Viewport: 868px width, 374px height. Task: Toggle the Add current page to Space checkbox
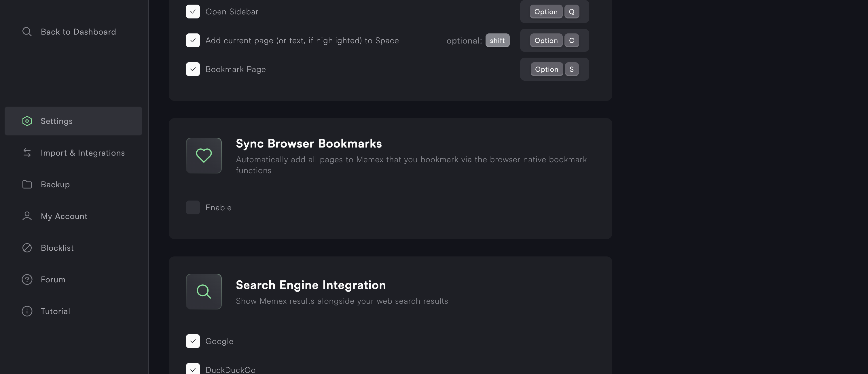[193, 40]
